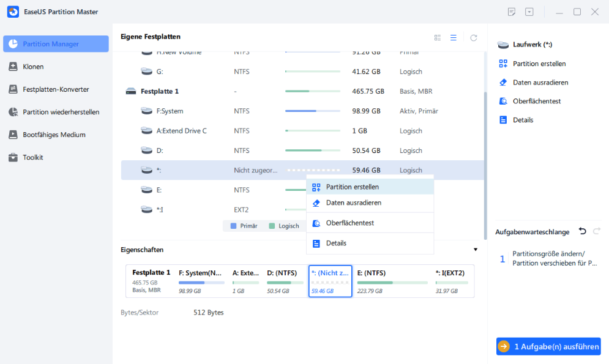Open the Toolkit sidebar item
The image size is (609, 364).
click(33, 157)
